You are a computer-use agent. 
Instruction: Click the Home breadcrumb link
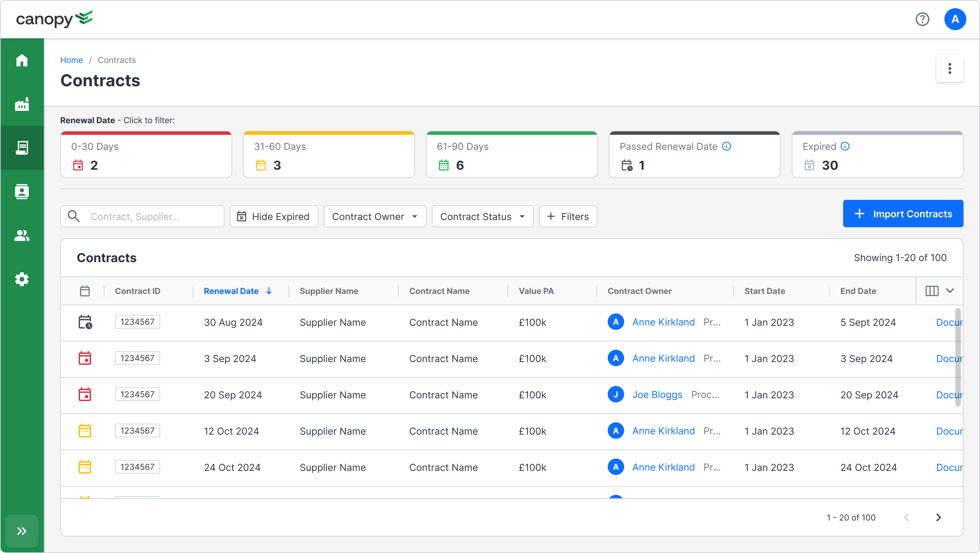pos(71,60)
